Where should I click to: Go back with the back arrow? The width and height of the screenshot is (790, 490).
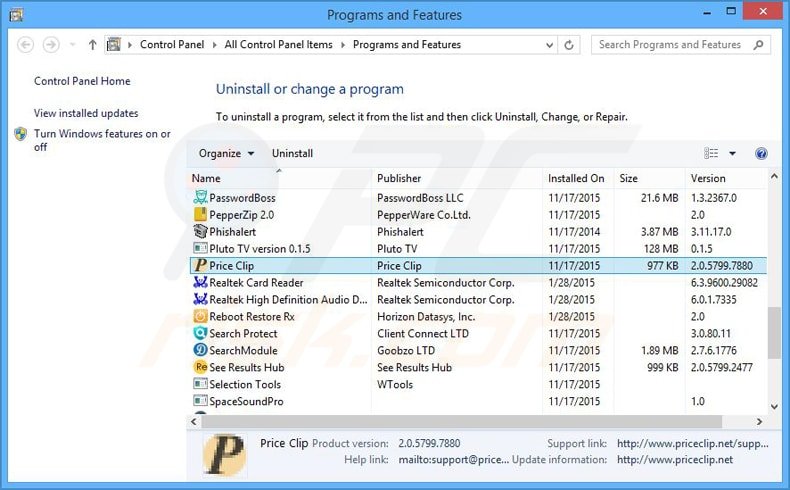click(25, 45)
